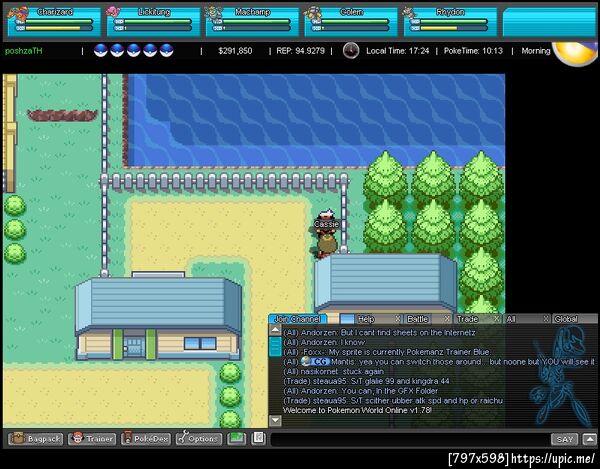Click Charizard's yellow experience bar
600x469 pixels.
pos(53,28)
